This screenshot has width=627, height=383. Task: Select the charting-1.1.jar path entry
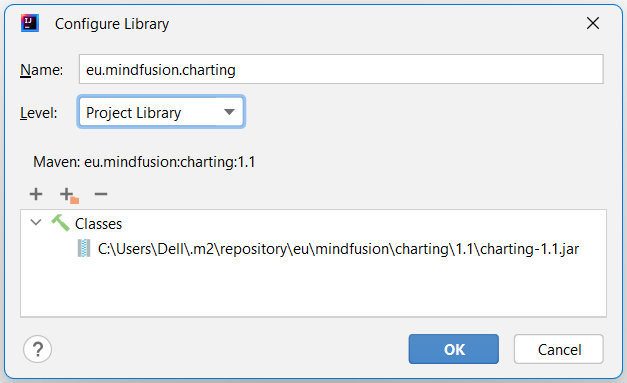pyautogui.click(x=338, y=249)
